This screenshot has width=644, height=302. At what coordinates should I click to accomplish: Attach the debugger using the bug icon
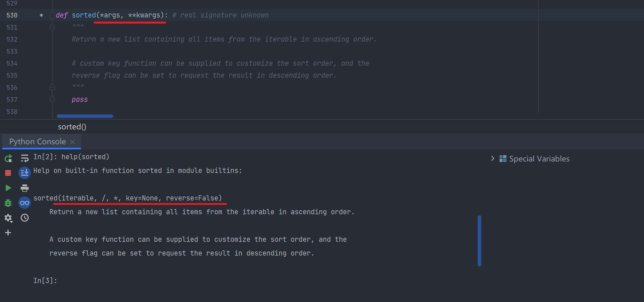[8, 203]
